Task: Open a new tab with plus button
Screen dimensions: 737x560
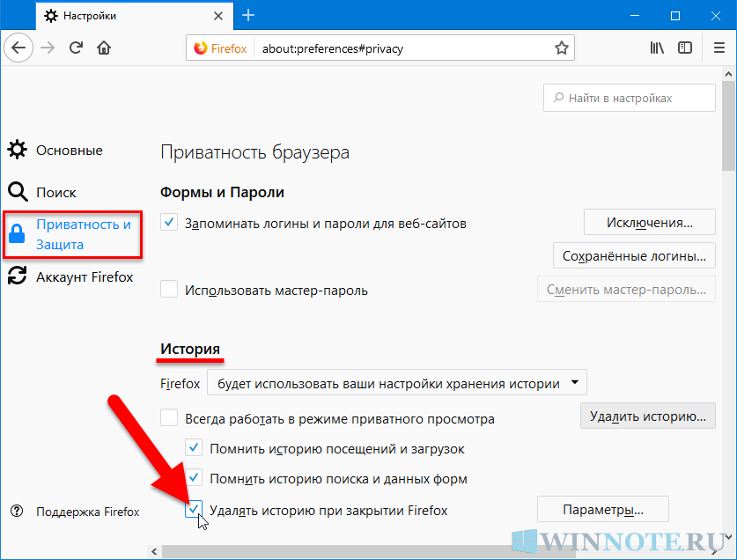Action: point(248,15)
